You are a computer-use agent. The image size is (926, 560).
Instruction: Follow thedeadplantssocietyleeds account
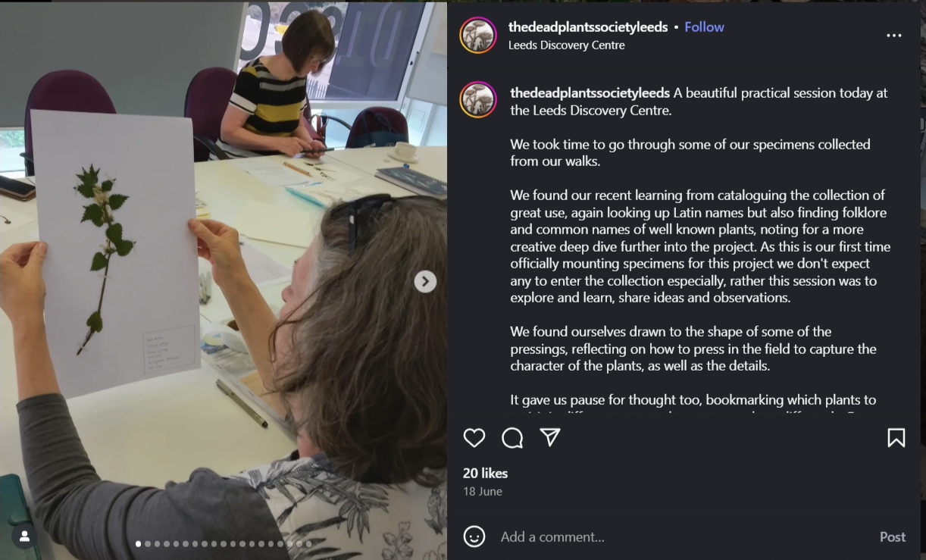(704, 27)
